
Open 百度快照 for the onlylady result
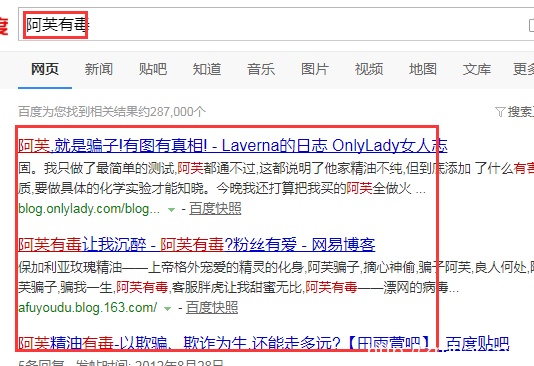click(x=215, y=208)
